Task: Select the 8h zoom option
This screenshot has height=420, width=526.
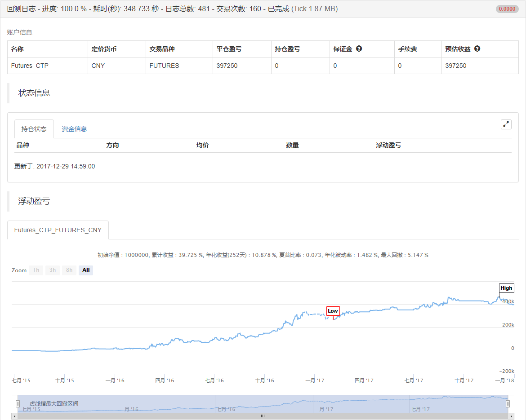Action: click(x=69, y=270)
